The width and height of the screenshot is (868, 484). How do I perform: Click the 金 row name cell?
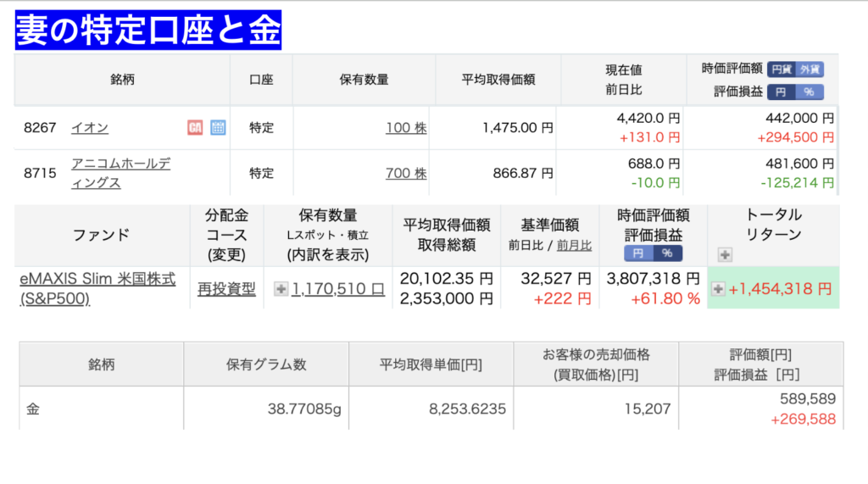coord(102,409)
